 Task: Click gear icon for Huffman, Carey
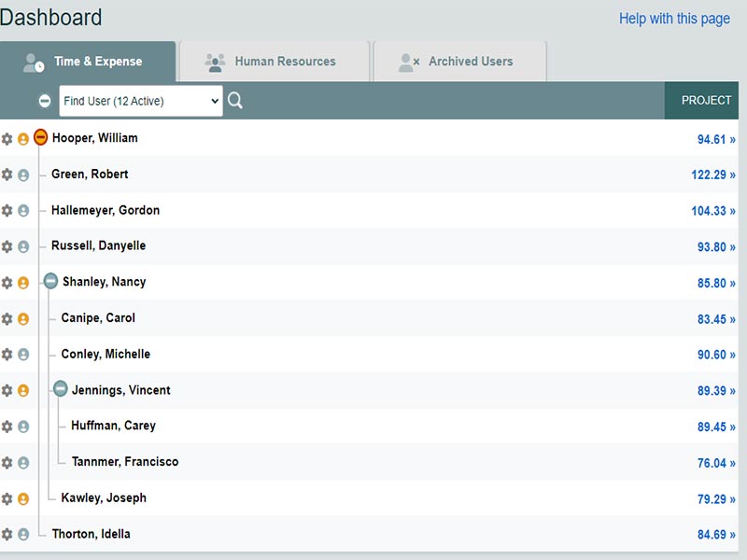tap(7, 427)
